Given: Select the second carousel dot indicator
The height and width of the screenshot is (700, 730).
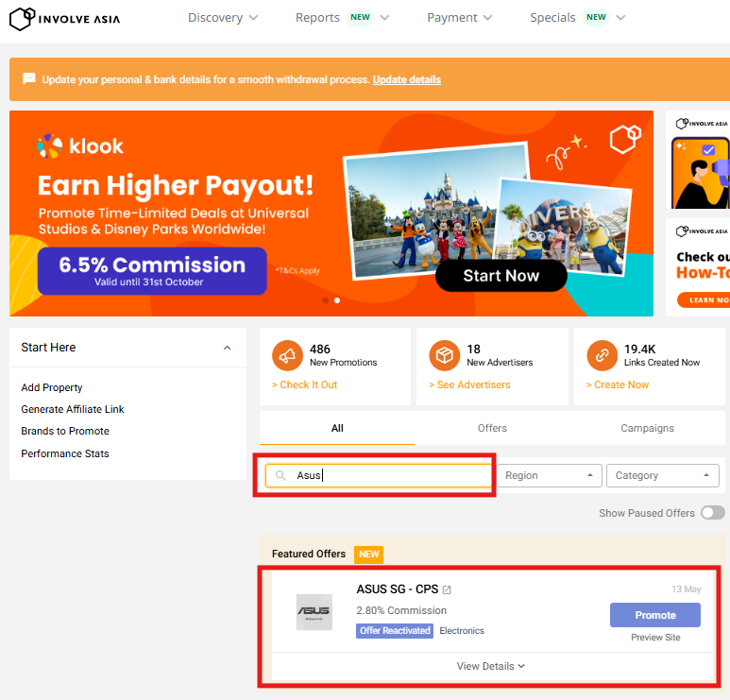Looking at the screenshot, I should pos(337,300).
